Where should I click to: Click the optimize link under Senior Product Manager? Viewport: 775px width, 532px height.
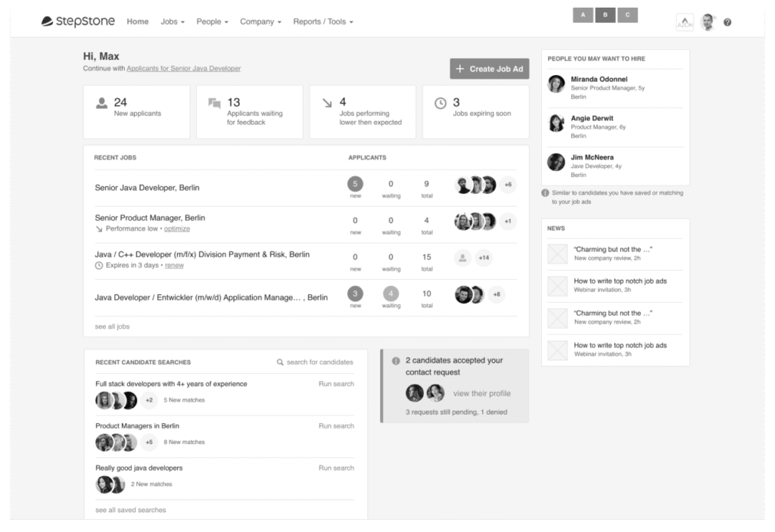click(177, 229)
